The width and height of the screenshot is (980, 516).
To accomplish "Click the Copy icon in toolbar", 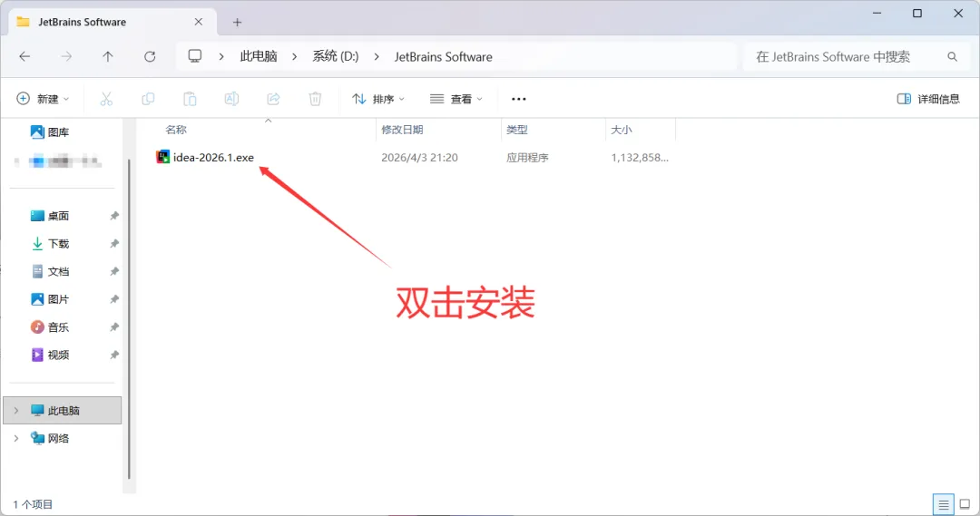I will (x=148, y=99).
